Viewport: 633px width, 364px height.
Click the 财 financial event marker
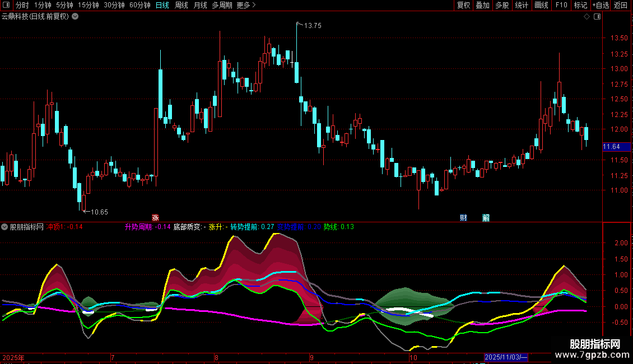(463, 218)
